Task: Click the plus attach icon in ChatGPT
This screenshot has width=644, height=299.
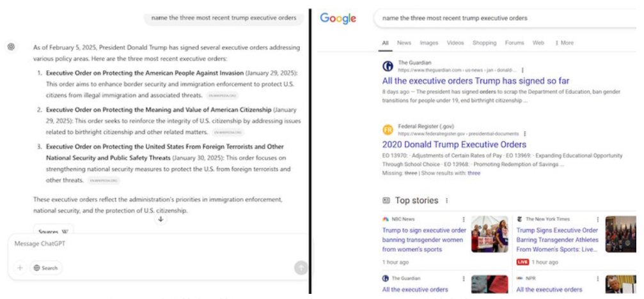Action: [20, 268]
